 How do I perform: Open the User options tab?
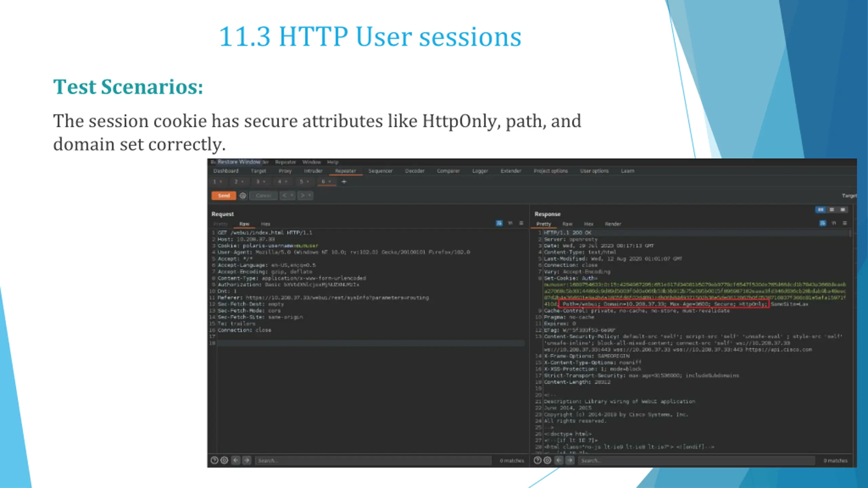click(x=594, y=171)
